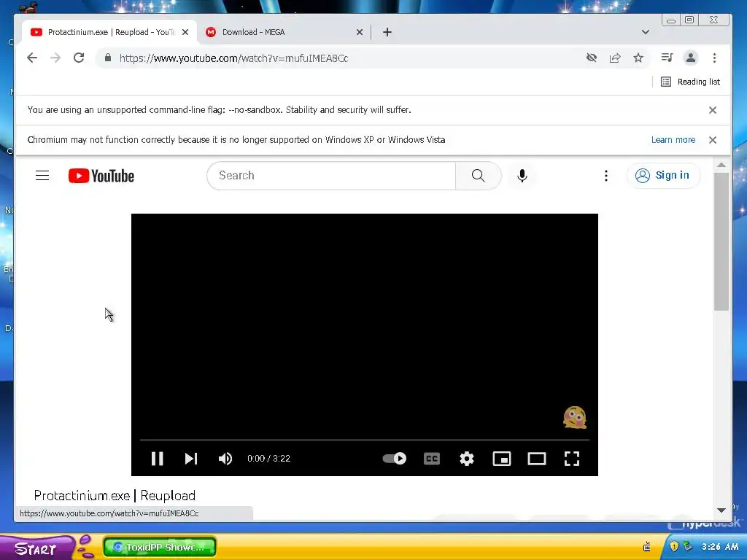
Task: Dismiss the unsupported Windows XP warning
Action: pyautogui.click(x=713, y=140)
